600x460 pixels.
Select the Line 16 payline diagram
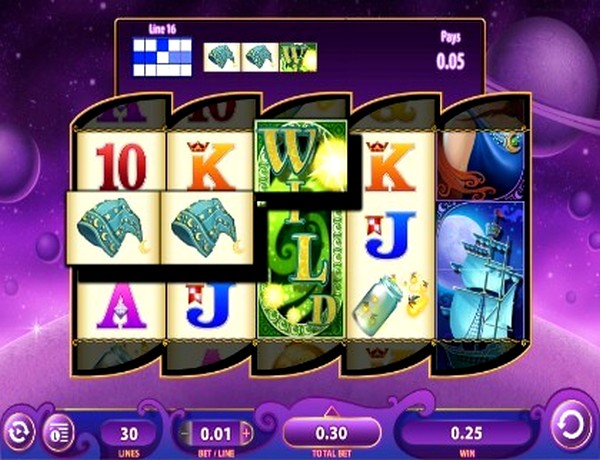(x=162, y=57)
